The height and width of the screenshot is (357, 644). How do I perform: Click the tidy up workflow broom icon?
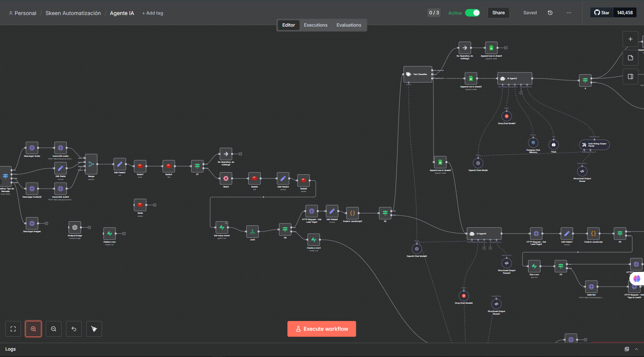click(x=94, y=329)
